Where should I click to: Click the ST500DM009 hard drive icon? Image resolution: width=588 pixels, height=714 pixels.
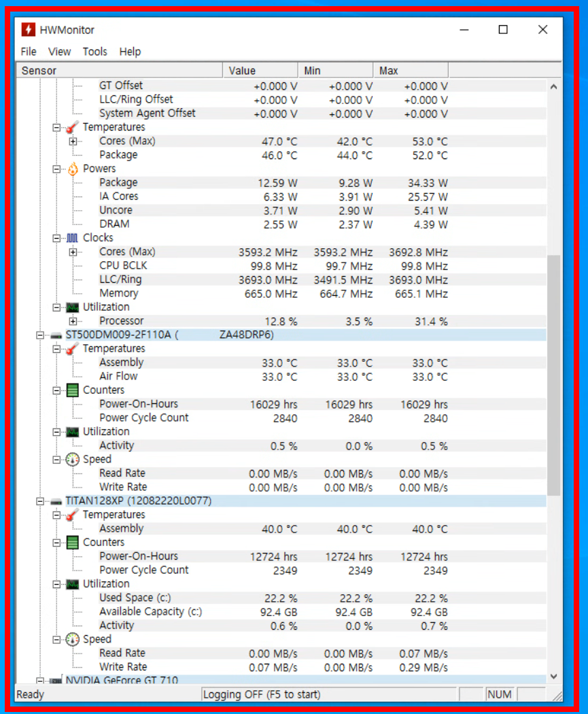click(56, 336)
